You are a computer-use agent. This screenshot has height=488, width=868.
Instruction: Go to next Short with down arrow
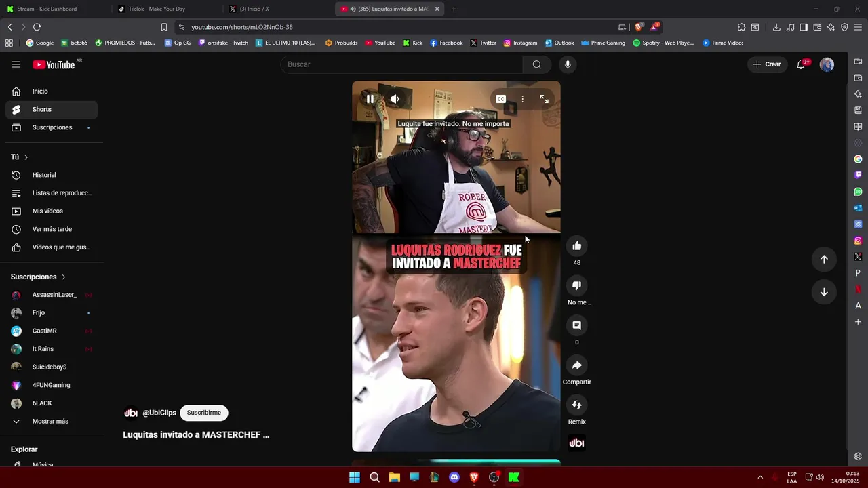tap(824, 292)
